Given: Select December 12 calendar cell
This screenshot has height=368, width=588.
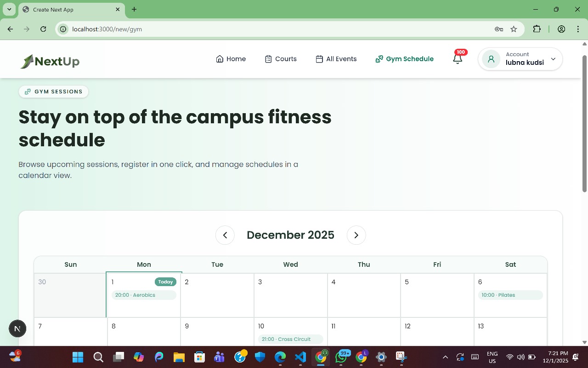Looking at the screenshot, I should (437, 332).
